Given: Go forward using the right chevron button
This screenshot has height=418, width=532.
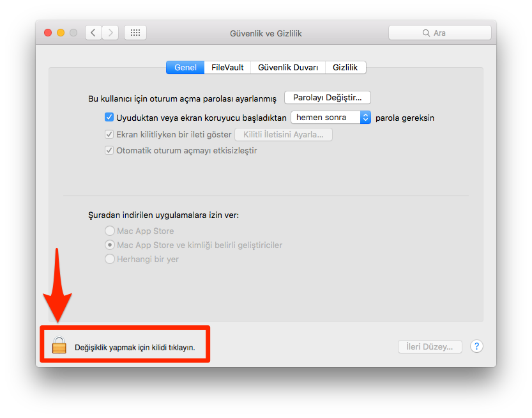Looking at the screenshot, I should pos(110,33).
